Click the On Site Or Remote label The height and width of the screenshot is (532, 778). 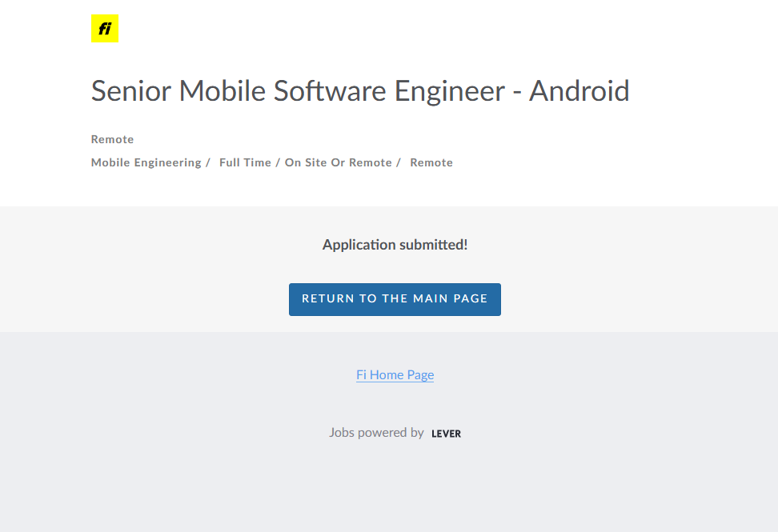tap(338, 162)
